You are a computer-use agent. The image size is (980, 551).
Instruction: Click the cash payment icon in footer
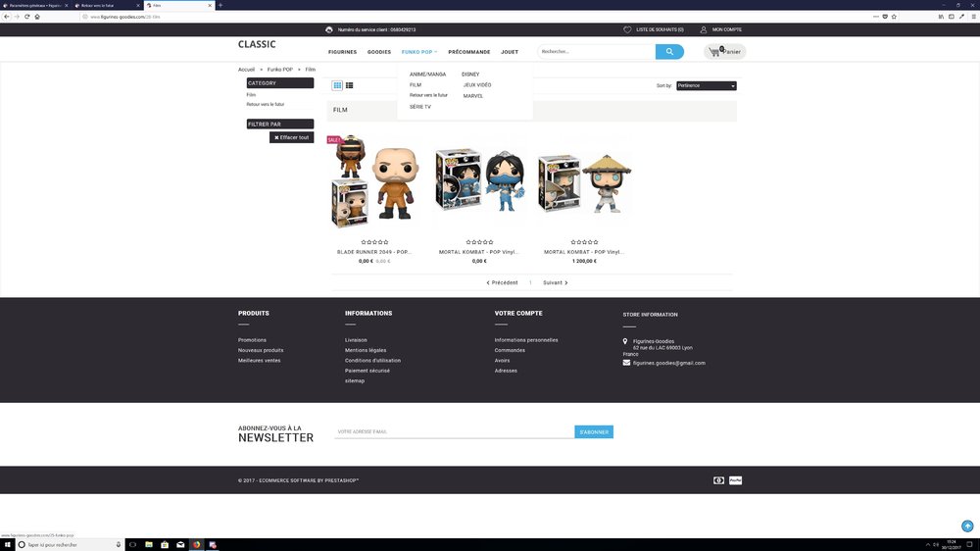click(x=718, y=480)
